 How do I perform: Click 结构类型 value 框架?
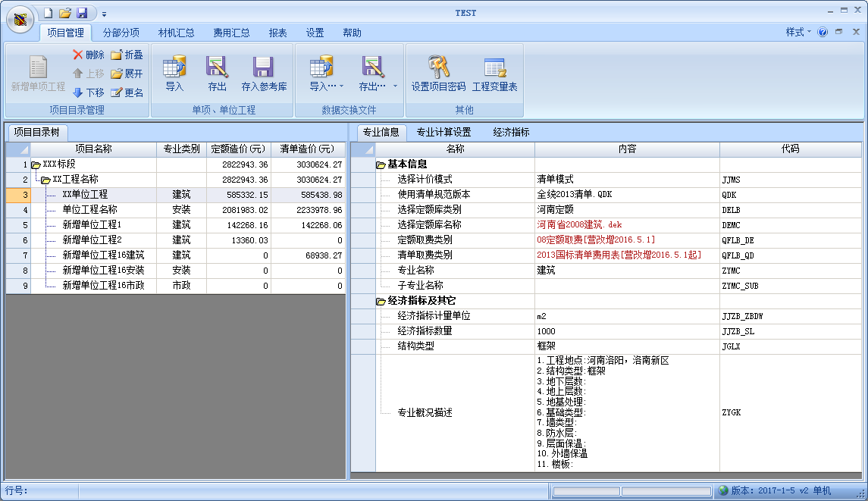tap(627, 346)
